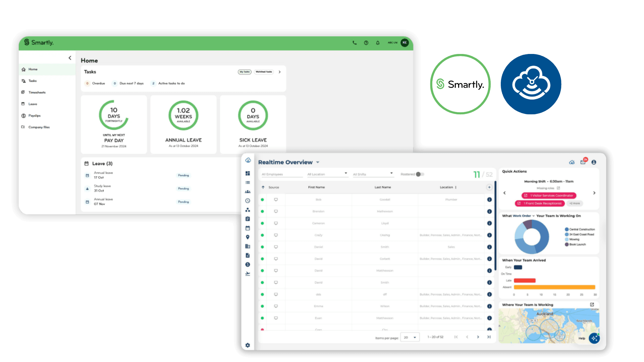
Task: Open the Realtime Overview page dropdown
Action: 318,163
